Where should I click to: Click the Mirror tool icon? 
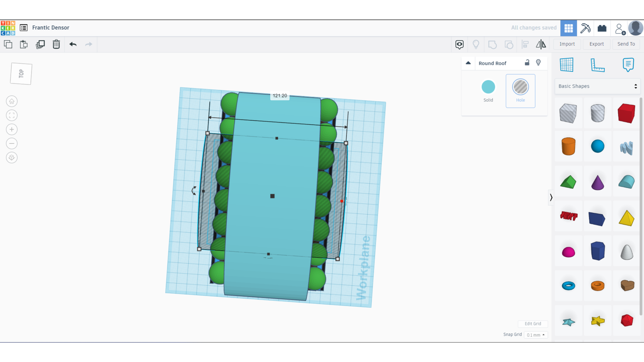pyautogui.click(x=541, y=44)
